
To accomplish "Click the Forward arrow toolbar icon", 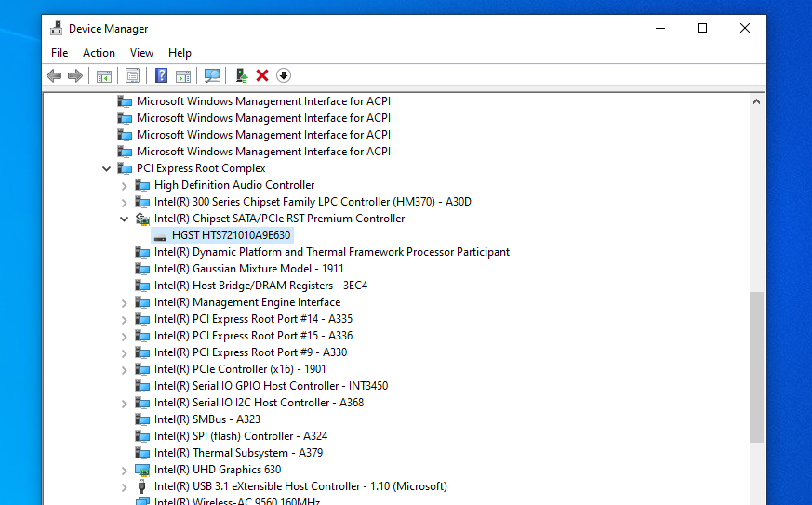I will (x=75, y=75).
